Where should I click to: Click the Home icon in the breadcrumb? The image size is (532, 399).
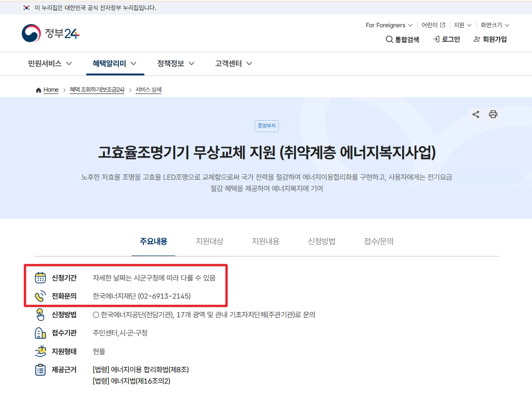39,89
